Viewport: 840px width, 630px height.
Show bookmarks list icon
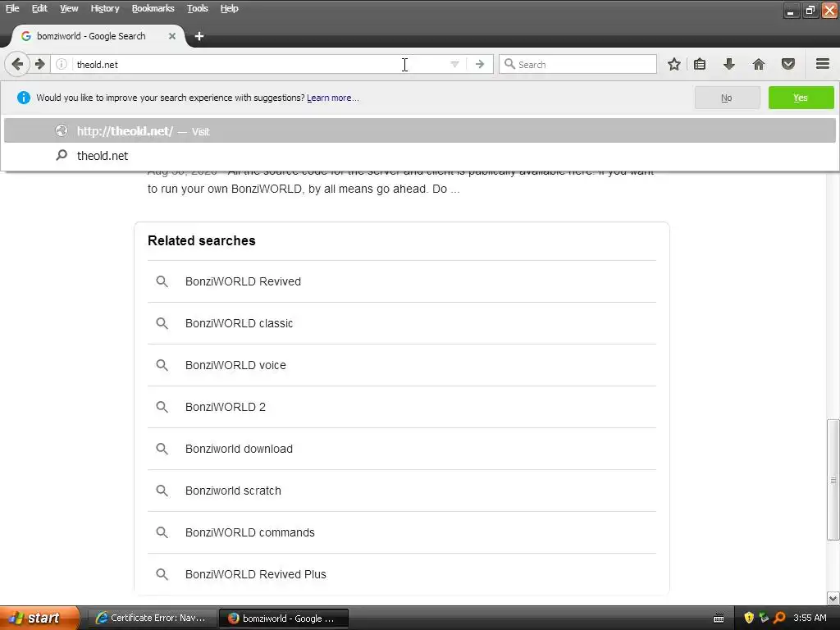(x=700, y=64)
